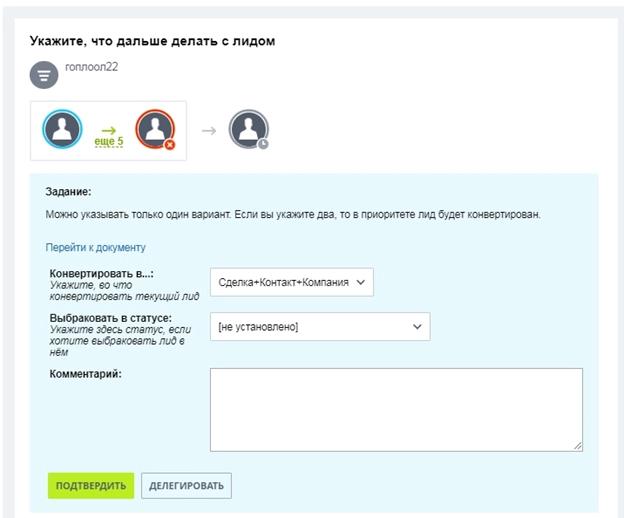
Task: Open the "Перейти к документу" link
Action: click(x=96, y=247)
